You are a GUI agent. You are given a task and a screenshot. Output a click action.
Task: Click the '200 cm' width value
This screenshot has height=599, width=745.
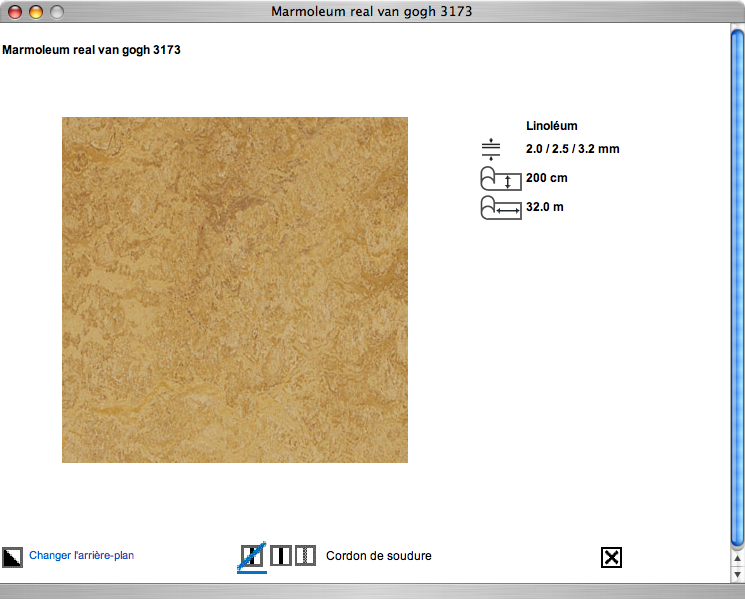pos(545,178)
